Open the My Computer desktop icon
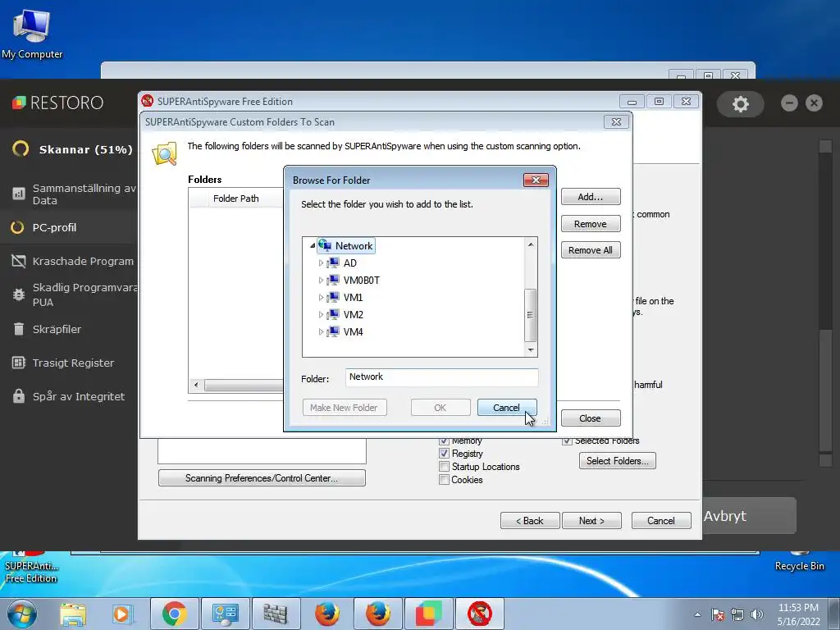The width and height of the screenshot is (840, 630). pyautogui.click(x=32, y=33)
